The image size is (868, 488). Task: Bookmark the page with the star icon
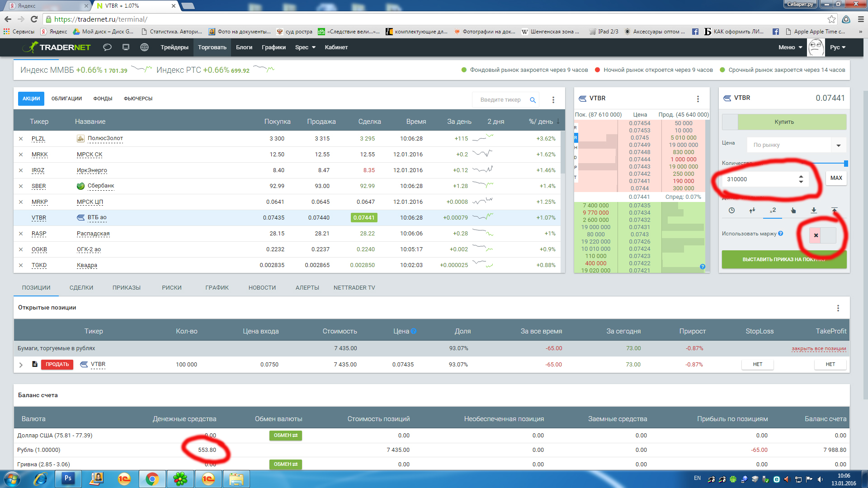pos(831,19)
